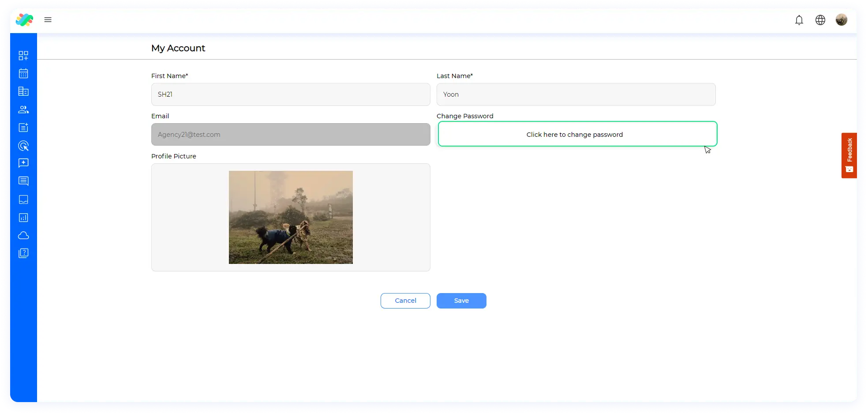
Task: Open the sparkle chat bubble icon
Action: pyautogui.click(x=23, y=163)
